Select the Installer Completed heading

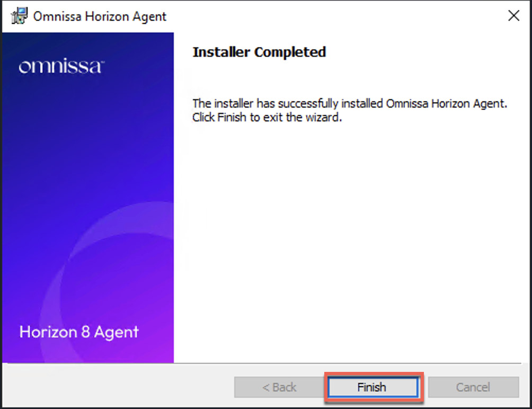point(259,52)
